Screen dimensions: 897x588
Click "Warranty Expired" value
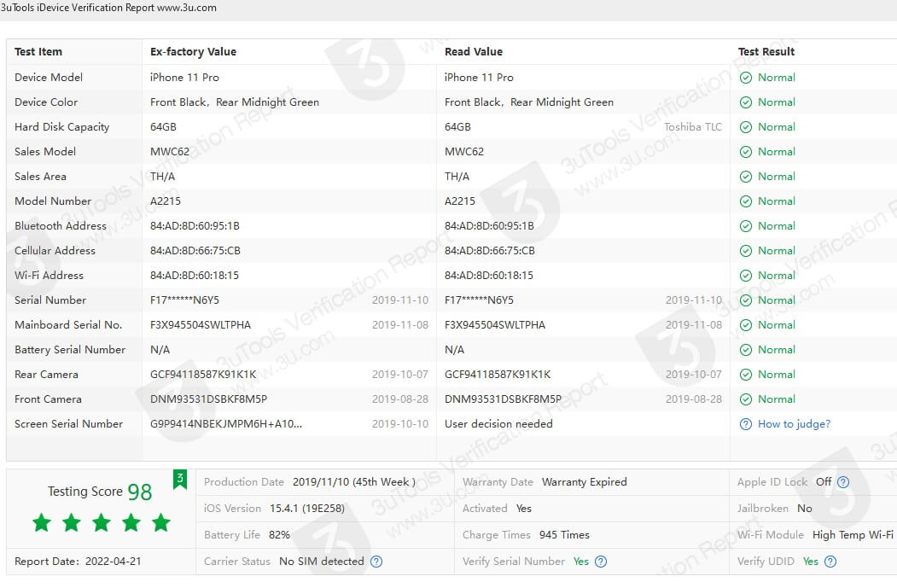coord(585,482)
